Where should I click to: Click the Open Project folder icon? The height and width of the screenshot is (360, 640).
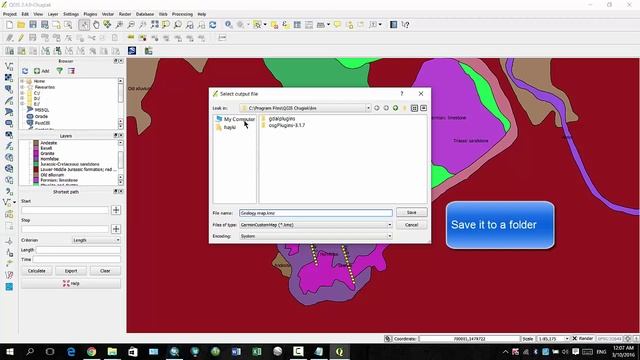pos(21,25)
